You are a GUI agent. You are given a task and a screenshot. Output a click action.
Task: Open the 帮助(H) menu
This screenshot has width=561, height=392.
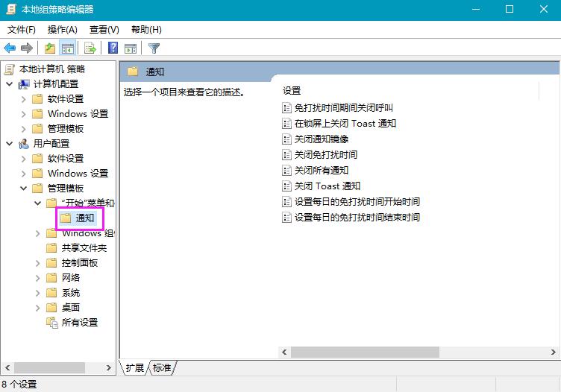point(146,30)
